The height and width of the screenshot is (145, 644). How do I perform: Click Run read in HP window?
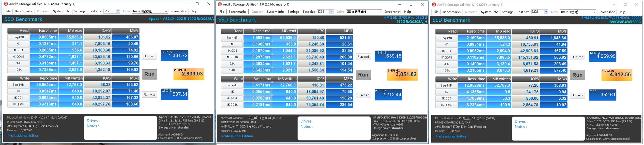click(363, 57)
